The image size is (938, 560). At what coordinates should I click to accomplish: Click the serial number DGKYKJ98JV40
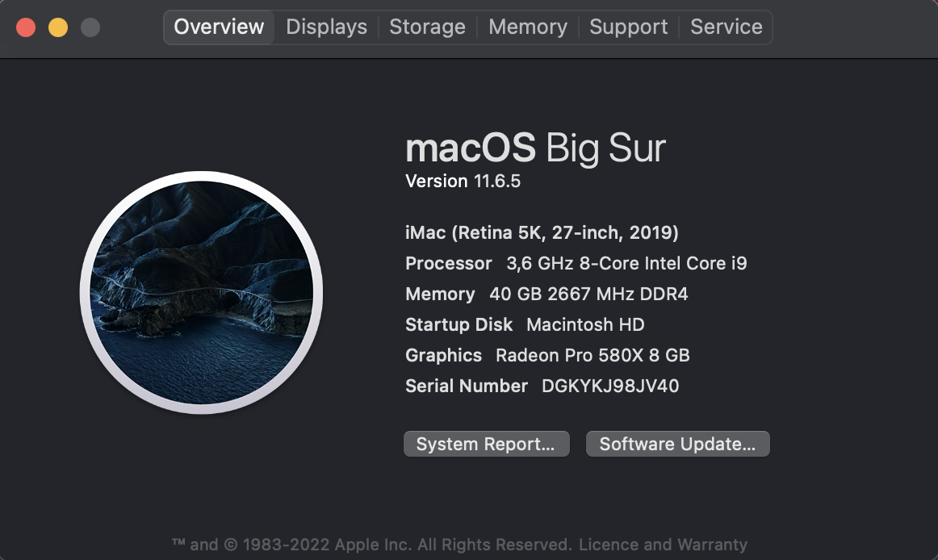610,386
